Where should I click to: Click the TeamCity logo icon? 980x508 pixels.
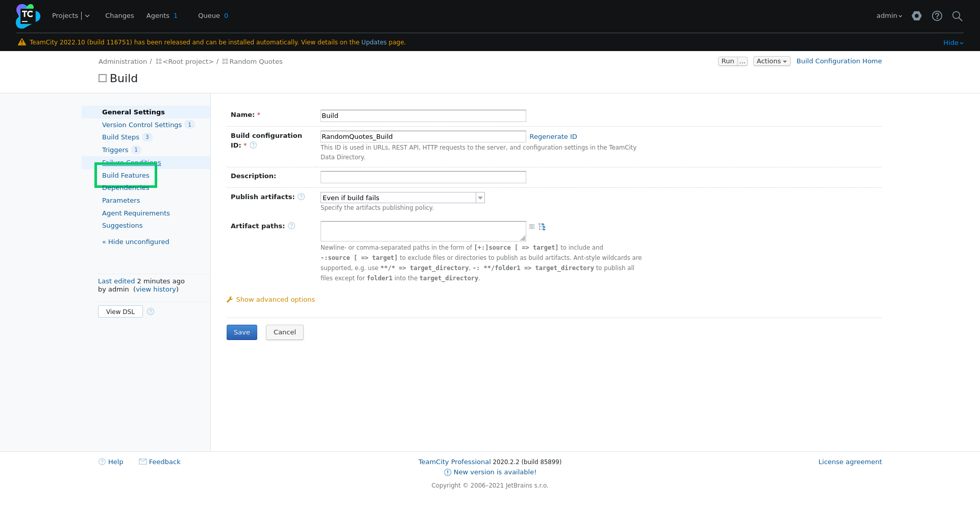point(28,16)
